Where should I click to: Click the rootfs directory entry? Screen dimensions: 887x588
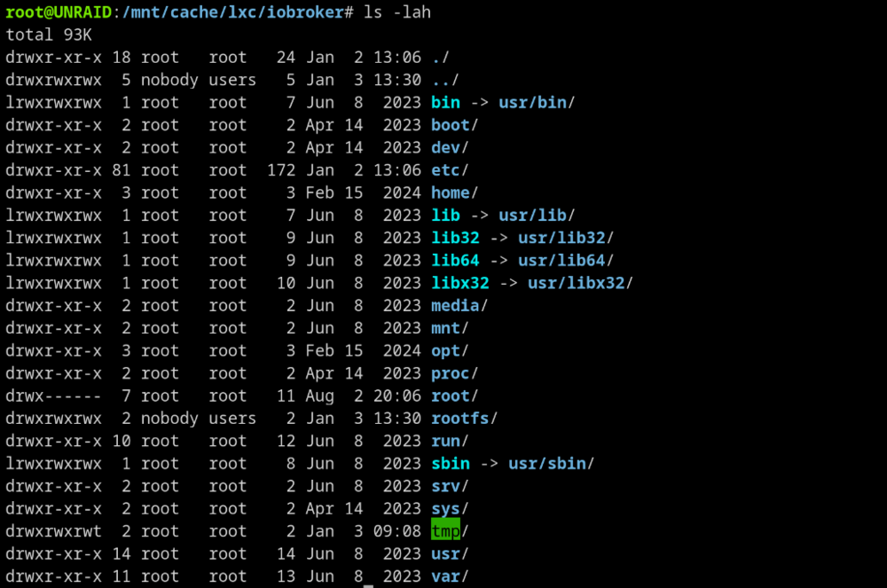pyautogui.click(x=459, y=419)
